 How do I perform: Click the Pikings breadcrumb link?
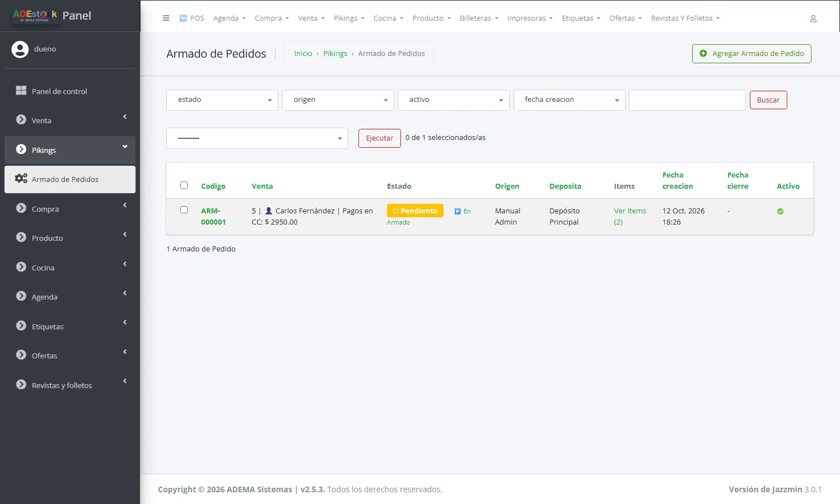pos(335,54)
